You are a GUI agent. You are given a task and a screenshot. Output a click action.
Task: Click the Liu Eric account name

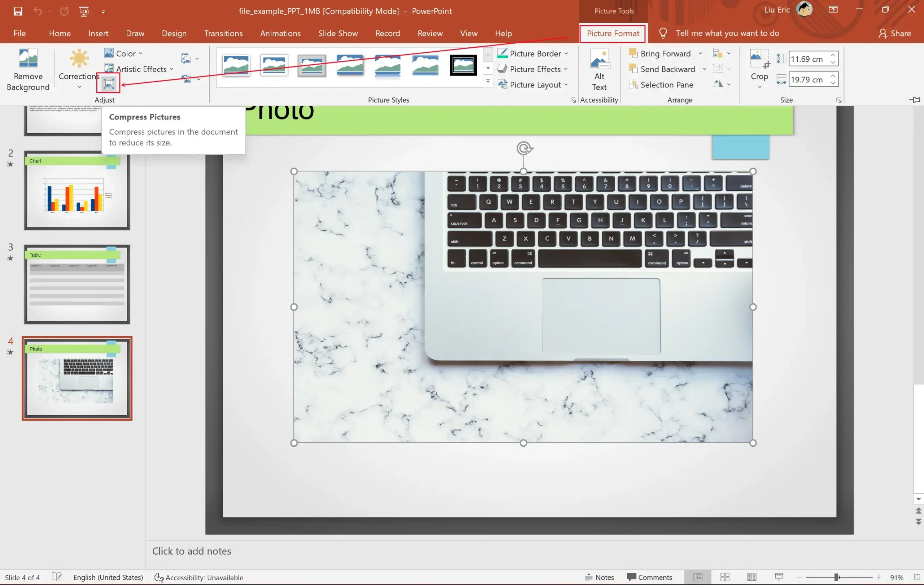[777, 10]
